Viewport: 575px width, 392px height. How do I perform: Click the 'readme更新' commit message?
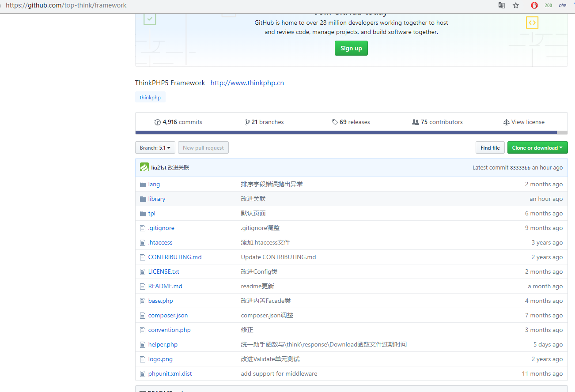[257, 286]
